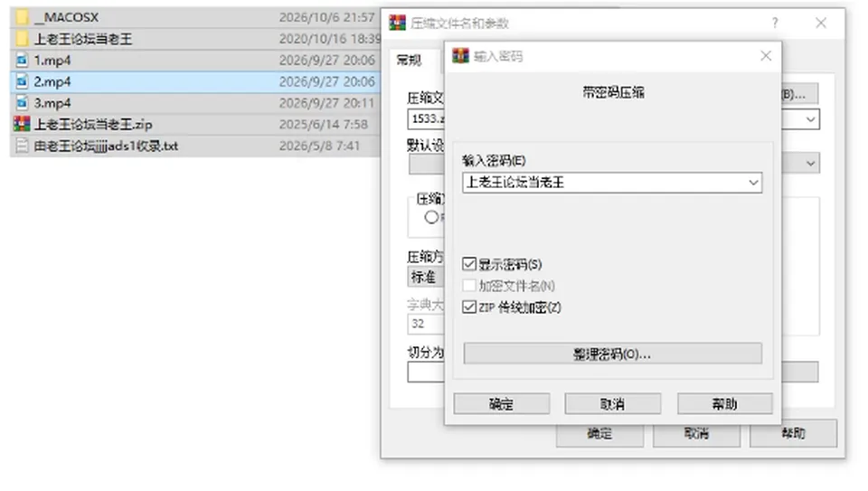The width and height of the screenshot is (868, 491).
Task: Select the 3.mp4 file name
Action: 52,103
